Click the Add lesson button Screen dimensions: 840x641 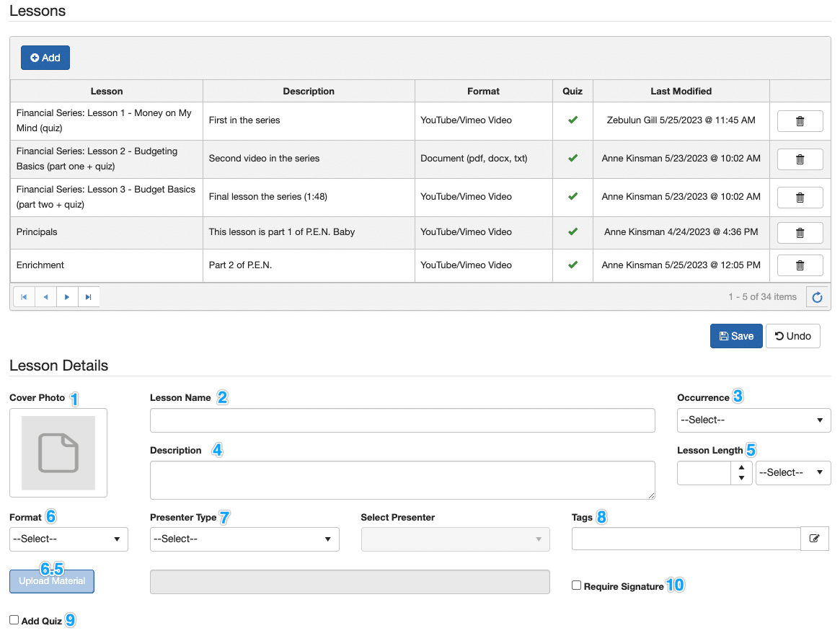pos(45,58)
